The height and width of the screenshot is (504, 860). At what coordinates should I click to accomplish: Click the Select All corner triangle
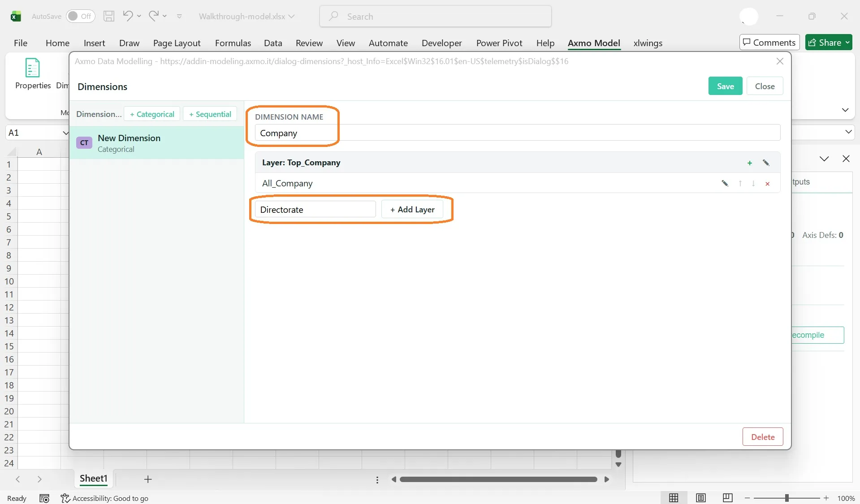[x=12, y=151]
